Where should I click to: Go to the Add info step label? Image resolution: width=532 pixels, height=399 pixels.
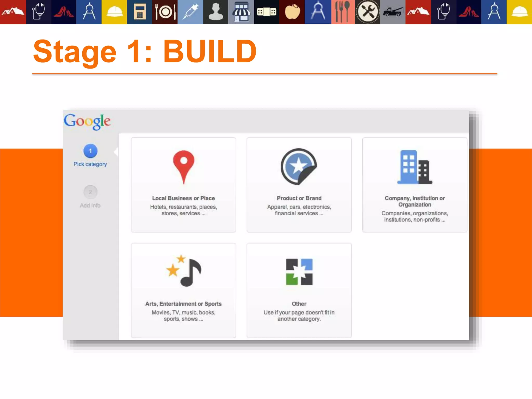click(x=90, y=205)
